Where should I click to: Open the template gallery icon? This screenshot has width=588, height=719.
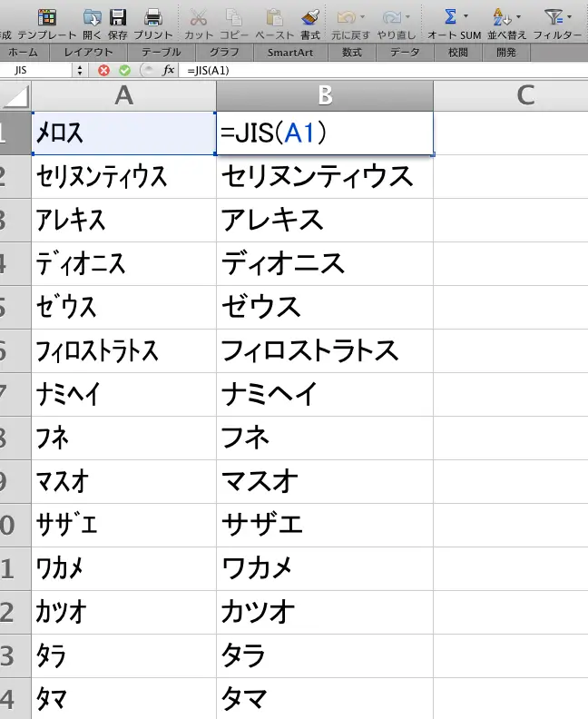tap(47, 17)
